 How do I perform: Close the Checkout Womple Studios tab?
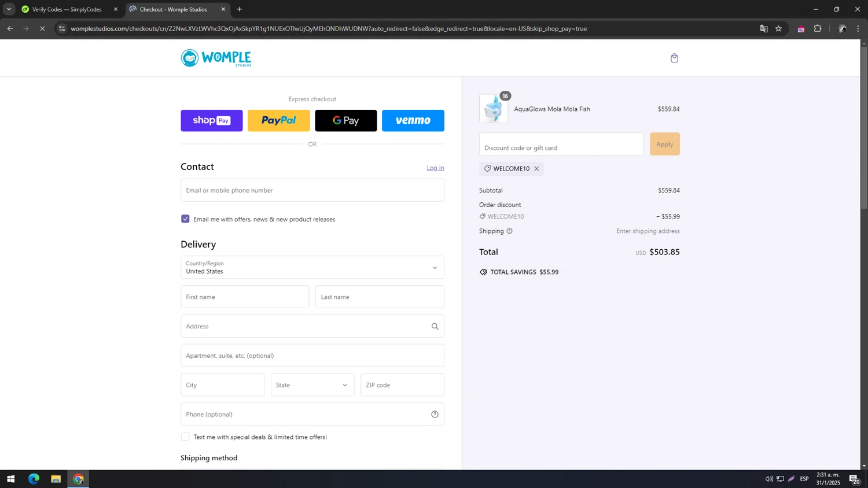pos(223,9)
